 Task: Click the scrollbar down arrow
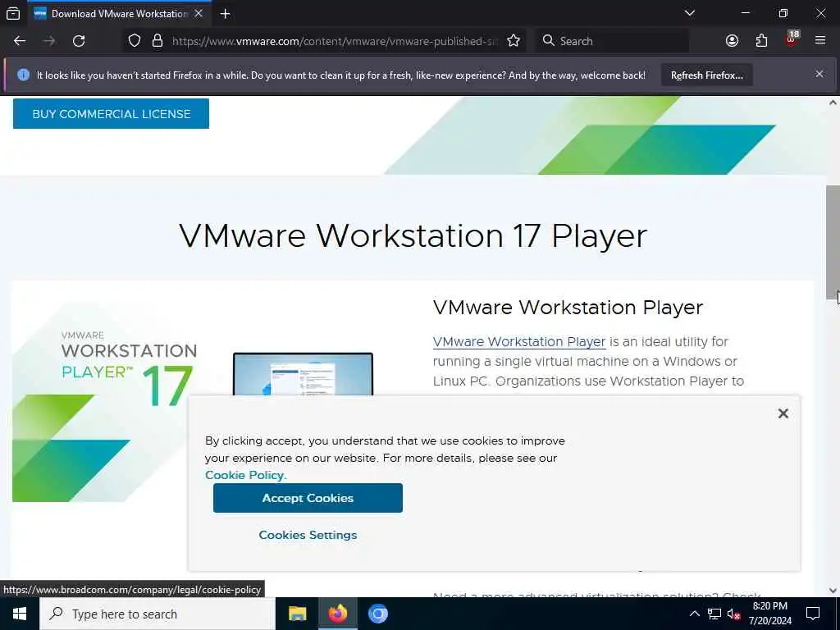click(833, 591)
